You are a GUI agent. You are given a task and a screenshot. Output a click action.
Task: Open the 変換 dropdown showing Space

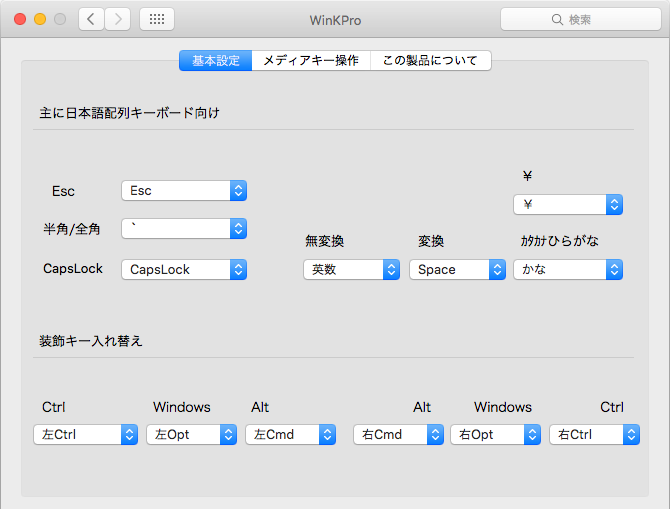(x=457, y=270)
